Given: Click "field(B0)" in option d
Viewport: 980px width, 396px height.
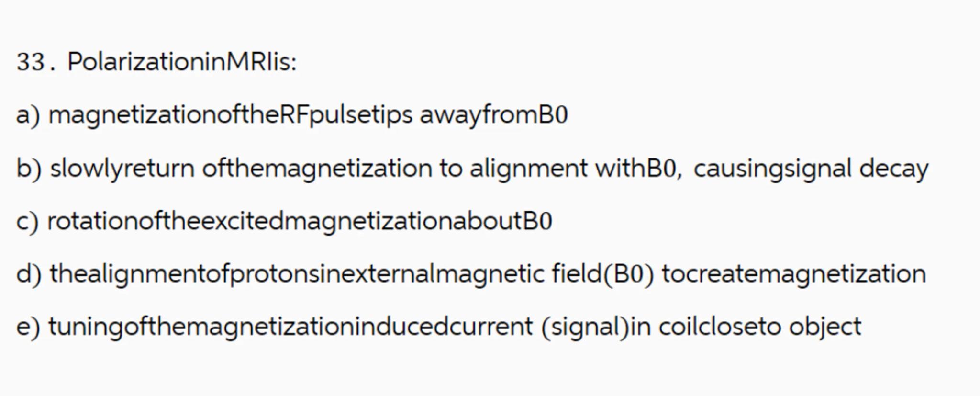Looking at the screenshot, I should (x=602, y=274).
